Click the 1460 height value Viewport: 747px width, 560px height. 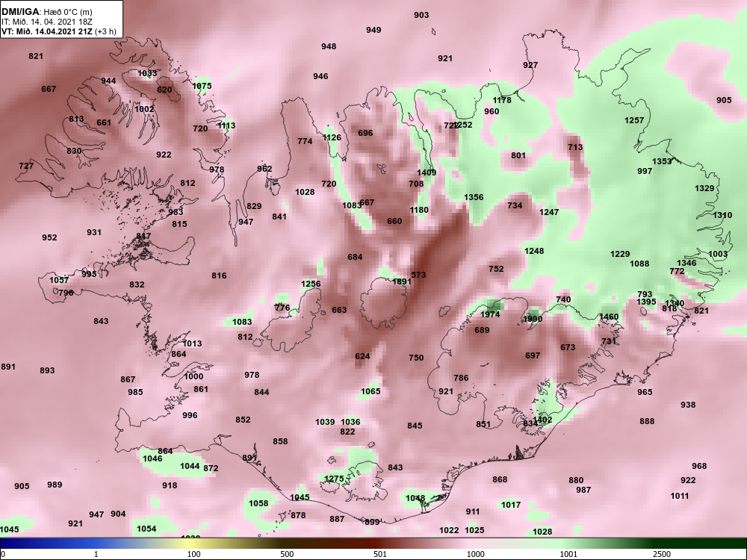tap(609, 317)
